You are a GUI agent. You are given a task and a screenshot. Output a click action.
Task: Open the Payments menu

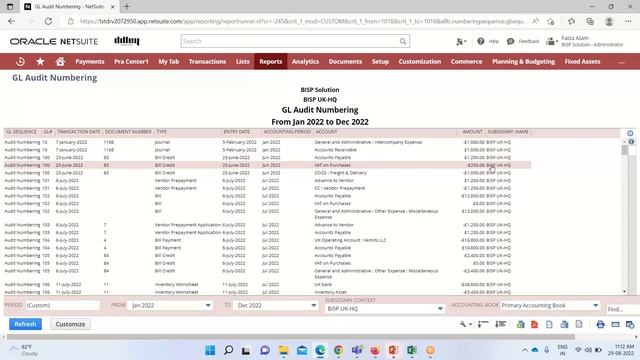[90, 62]
